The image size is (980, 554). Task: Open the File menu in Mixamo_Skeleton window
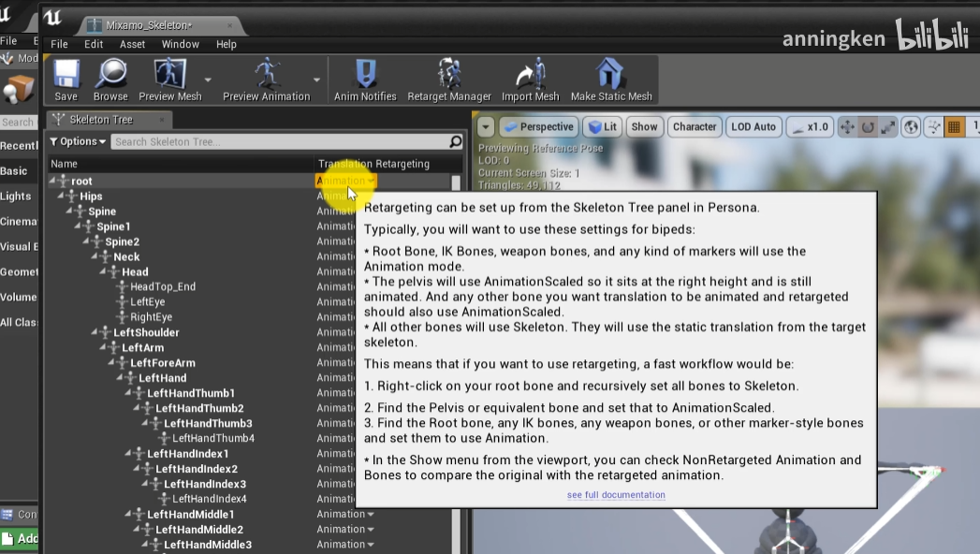click(x=59, y=44)
